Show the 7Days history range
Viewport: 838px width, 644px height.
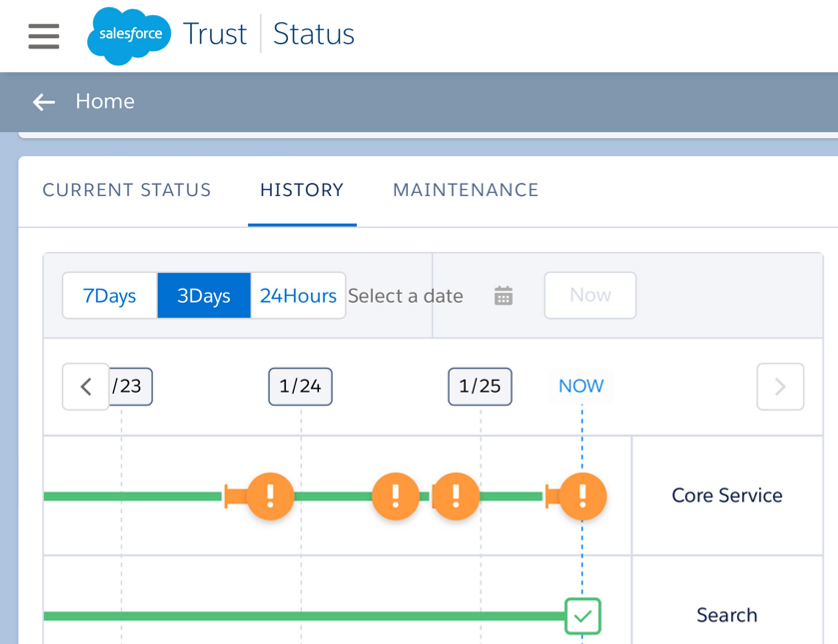click(110, 295)
